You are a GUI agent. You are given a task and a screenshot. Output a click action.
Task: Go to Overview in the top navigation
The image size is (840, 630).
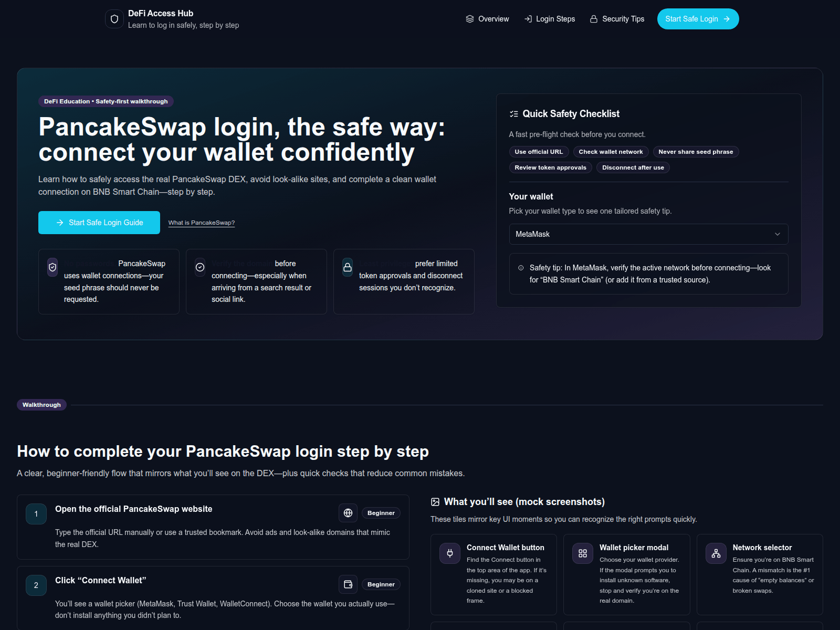point(487,19)
